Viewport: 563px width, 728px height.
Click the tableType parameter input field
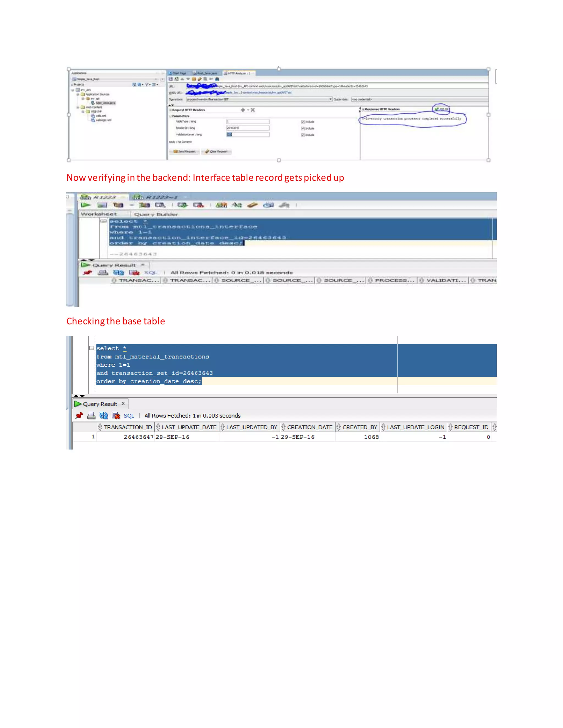[247, 121]
